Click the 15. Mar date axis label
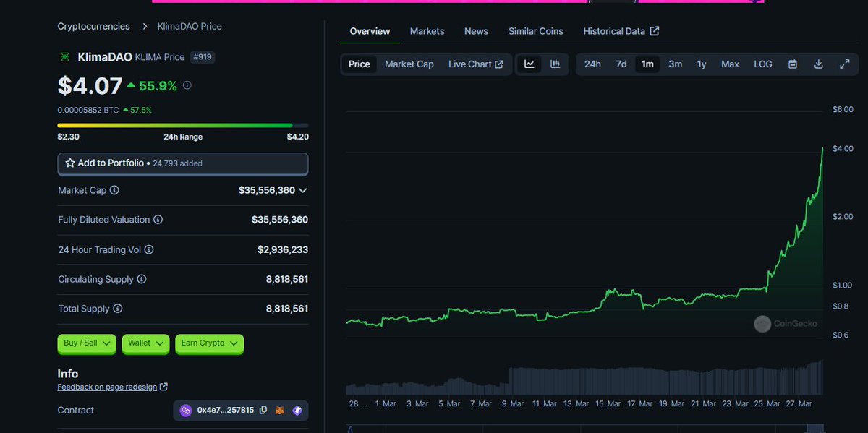 [x=610, y=404]
